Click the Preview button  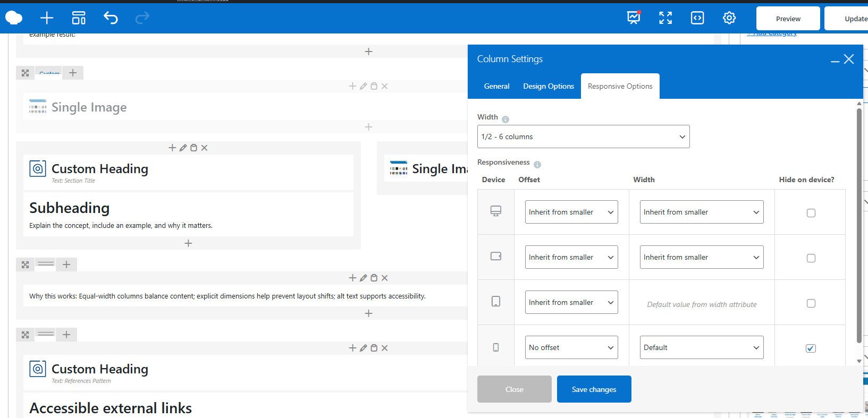[788, 19]
